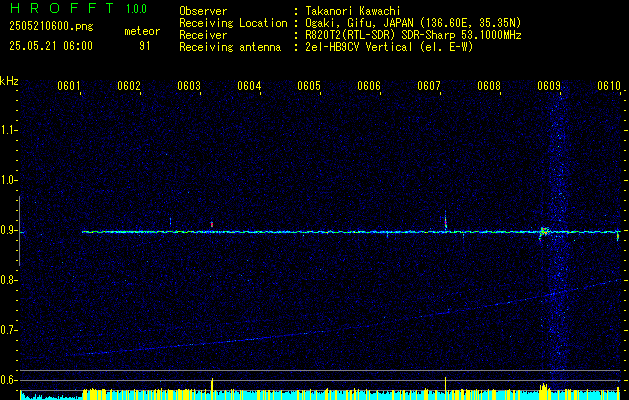
Task: Click the 0.7 kHz axis label
Action: 8,330
